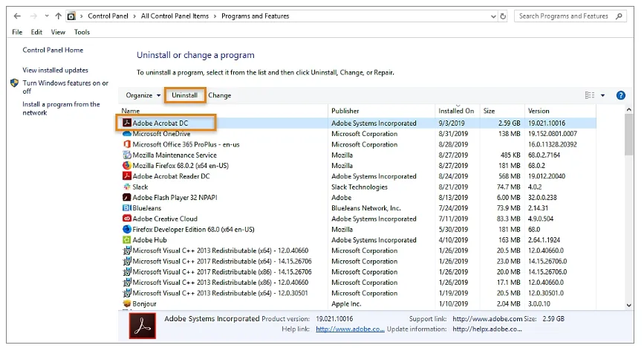This screenshot has height=348, width=644.
Task: Click the Change button
Action: [x=220, y=95]
